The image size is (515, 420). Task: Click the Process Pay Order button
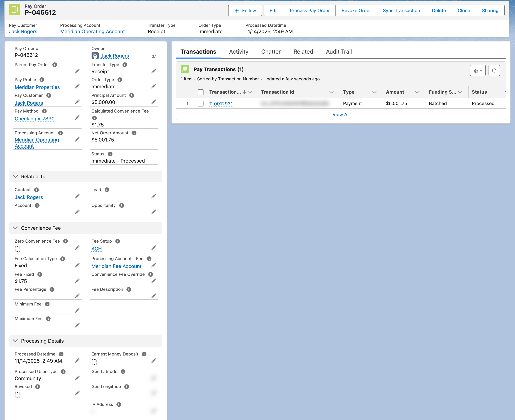(309, 10)
